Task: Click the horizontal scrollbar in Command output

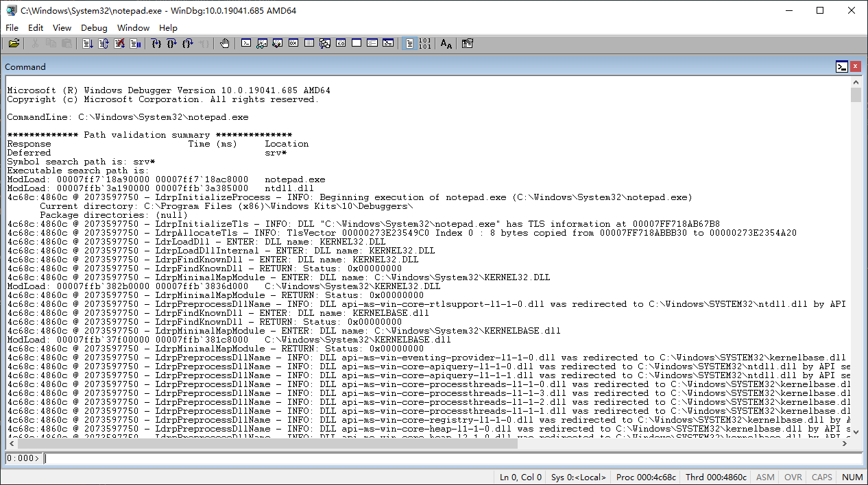Action: pyautogui.click(x=425, y=443)
